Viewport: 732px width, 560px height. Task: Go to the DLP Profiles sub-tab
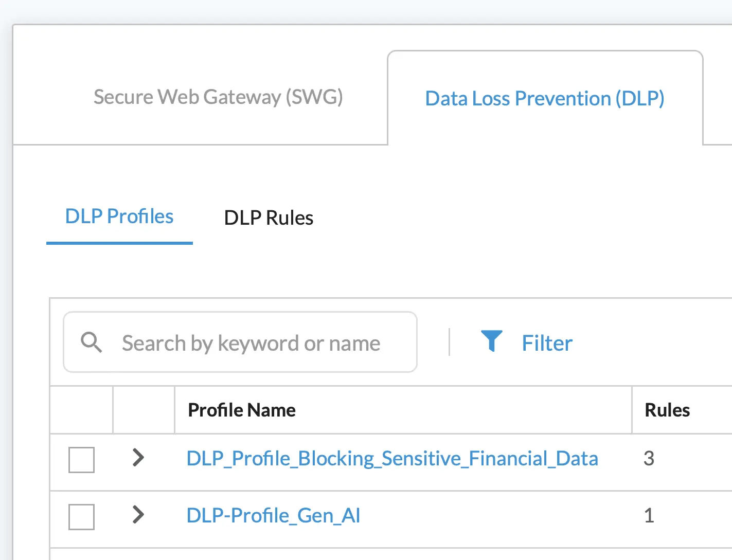pyautogui.click(x=119, y=217)
